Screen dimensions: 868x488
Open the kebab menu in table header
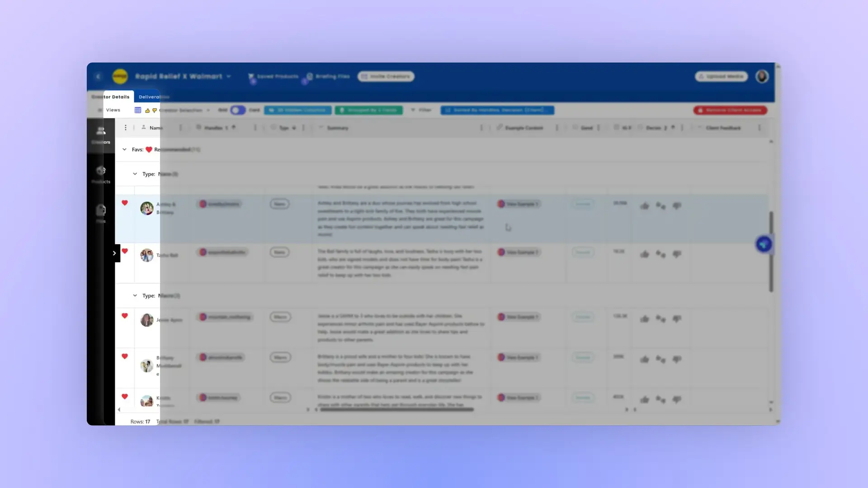coord(125,127)
